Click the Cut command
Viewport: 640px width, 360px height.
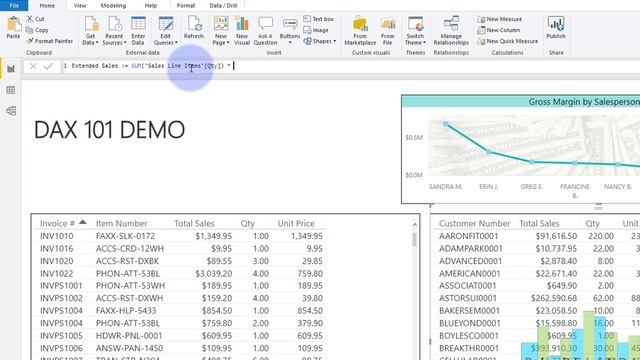tap(36, 19)
